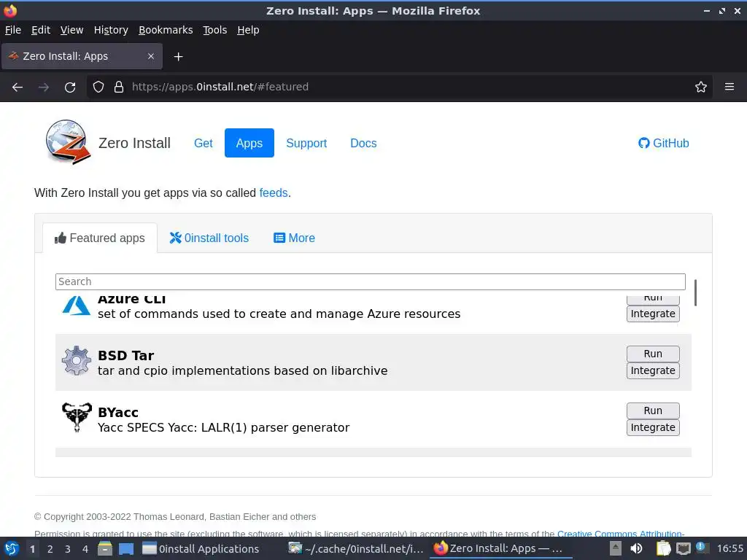Open the GitHub link

[663, 143]
